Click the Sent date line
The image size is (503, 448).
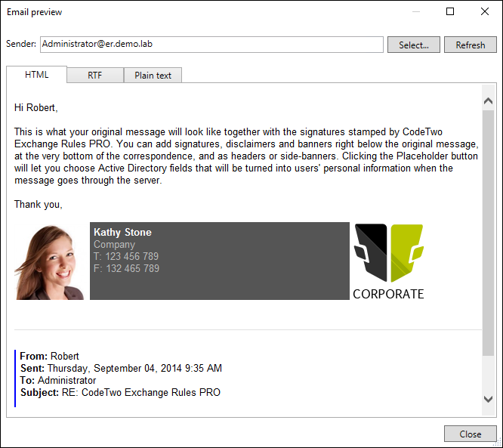[x=121, y=368]
